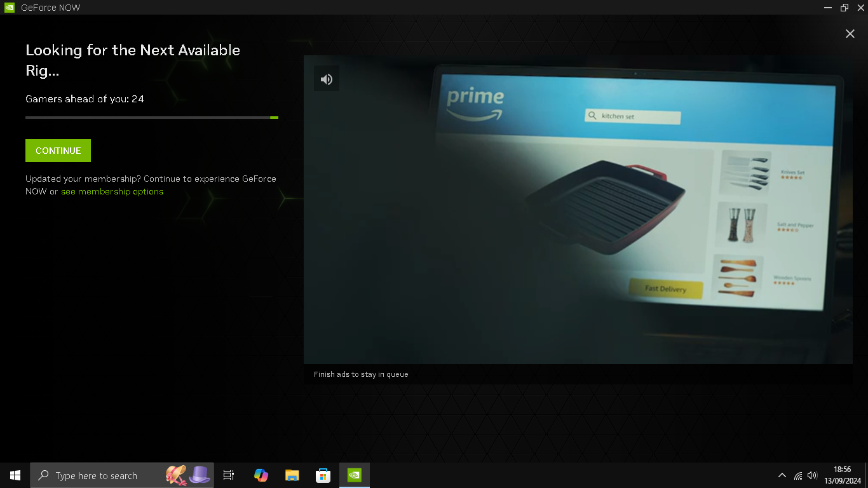Image resolution: width=868 pixels, height=488 pixels.
Task: Open the volume tray icon
Action: 812,475
